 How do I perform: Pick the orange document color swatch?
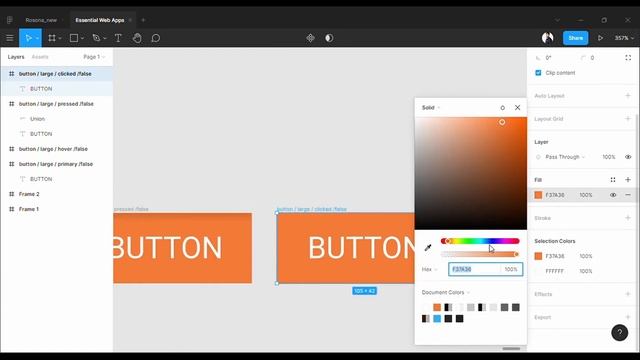pos(437,307)
